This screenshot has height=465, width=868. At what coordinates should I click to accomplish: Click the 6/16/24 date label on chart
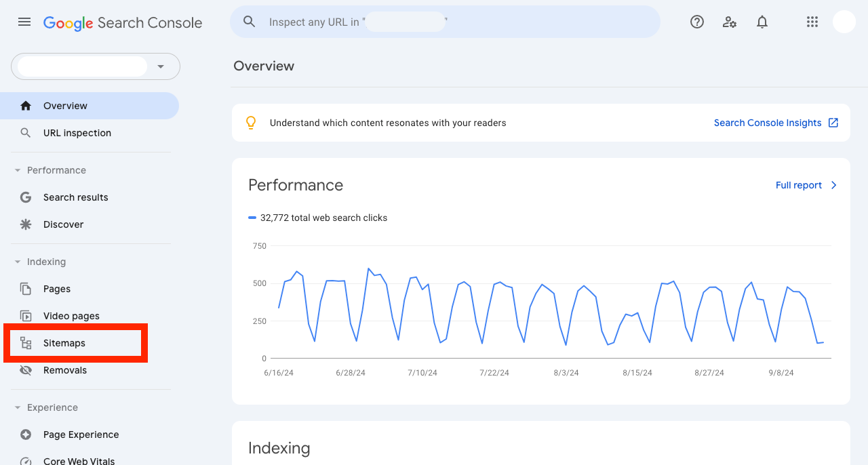pos(279,373)
